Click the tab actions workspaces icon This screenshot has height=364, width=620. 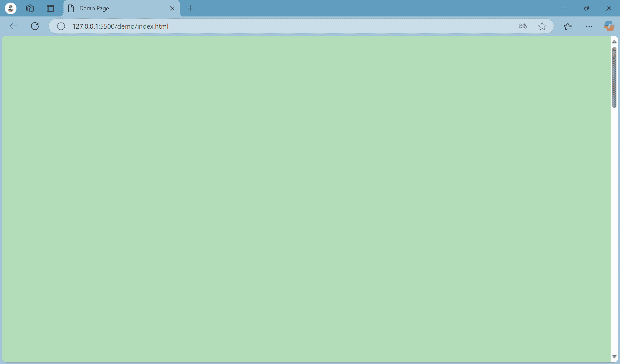coord(30,8)
